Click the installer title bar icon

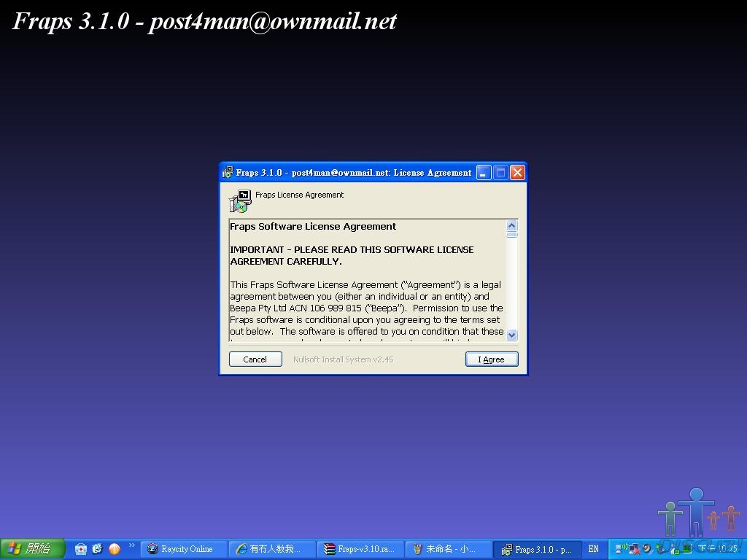228,173
